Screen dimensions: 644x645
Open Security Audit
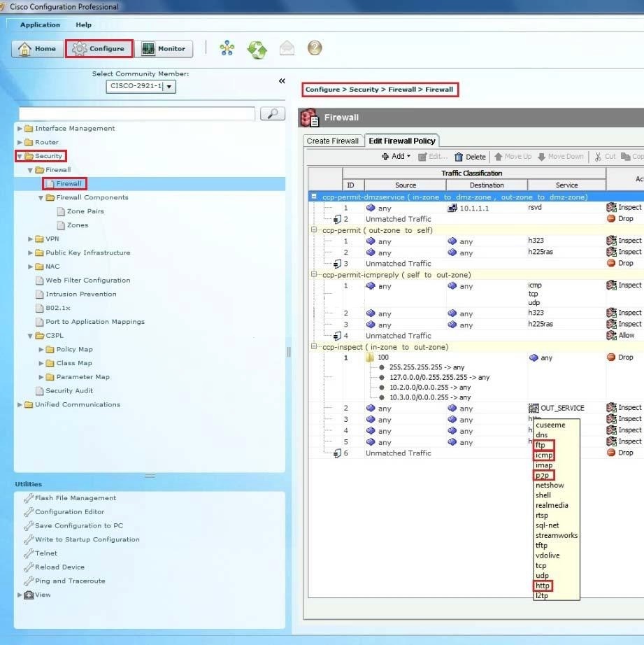(x=69, y=391)
